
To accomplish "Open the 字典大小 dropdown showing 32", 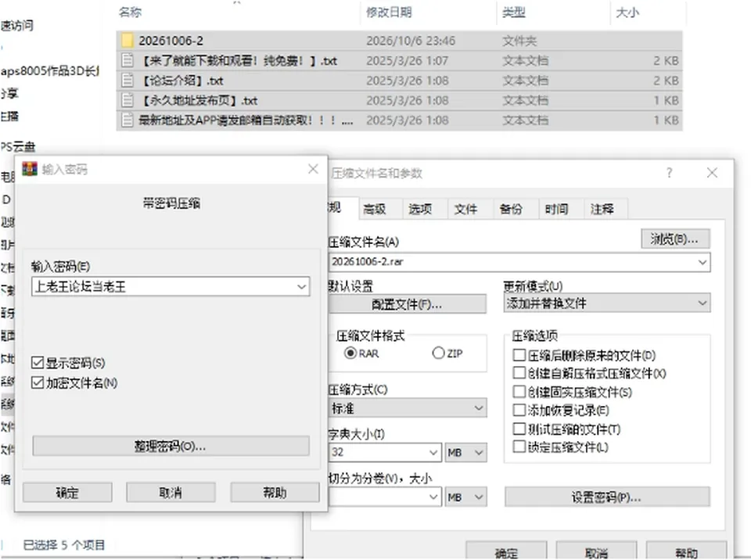I will tap(433, 452).
